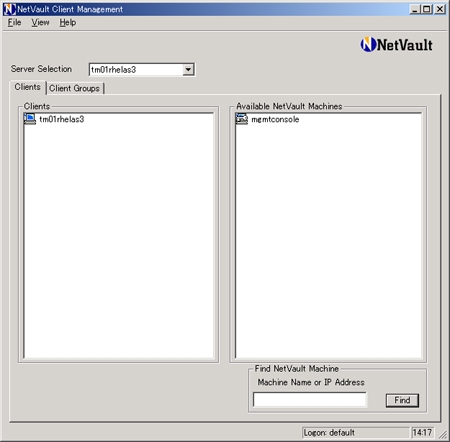Click the tm01rhelas3 Server Selection combo box
450x442 pixels.
tap(142, 69)
